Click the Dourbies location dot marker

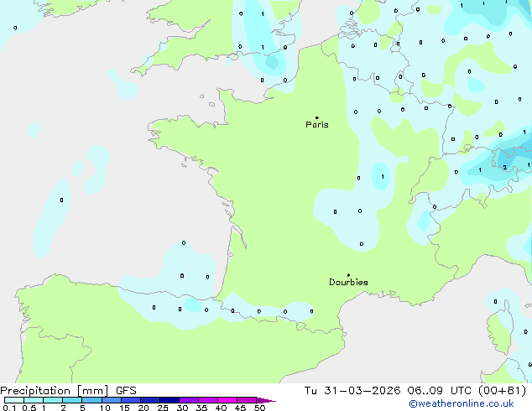point(348,275)
